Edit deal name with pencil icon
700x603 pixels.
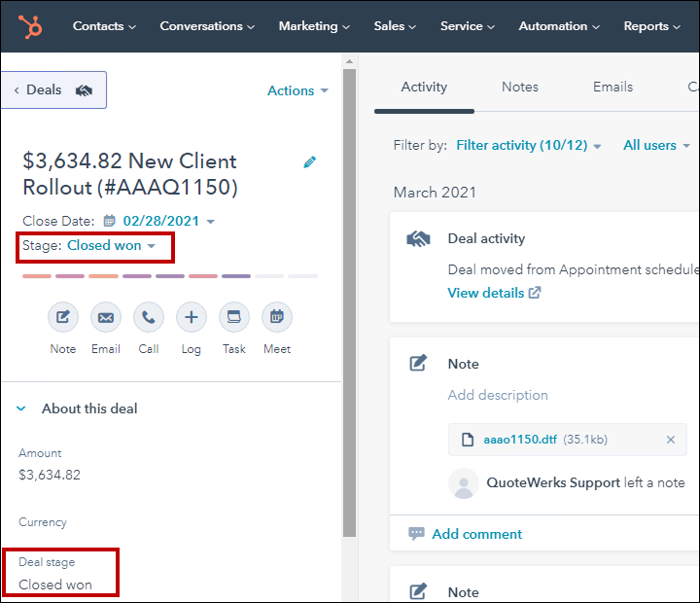point(310,162)
